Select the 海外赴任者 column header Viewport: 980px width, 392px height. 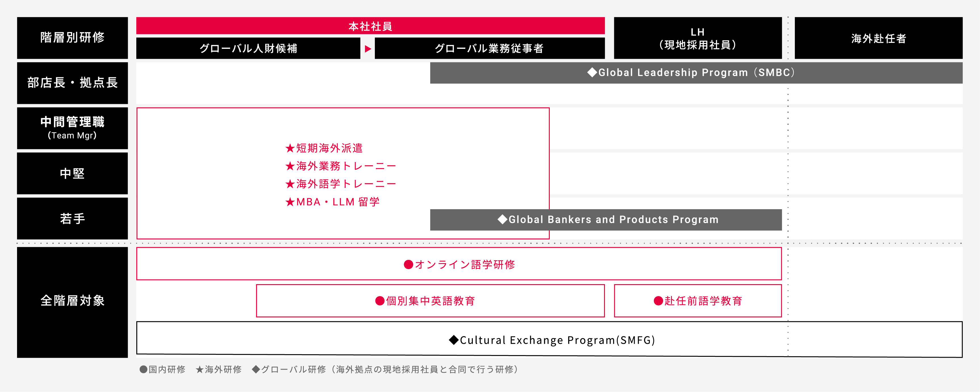point(878,38)
